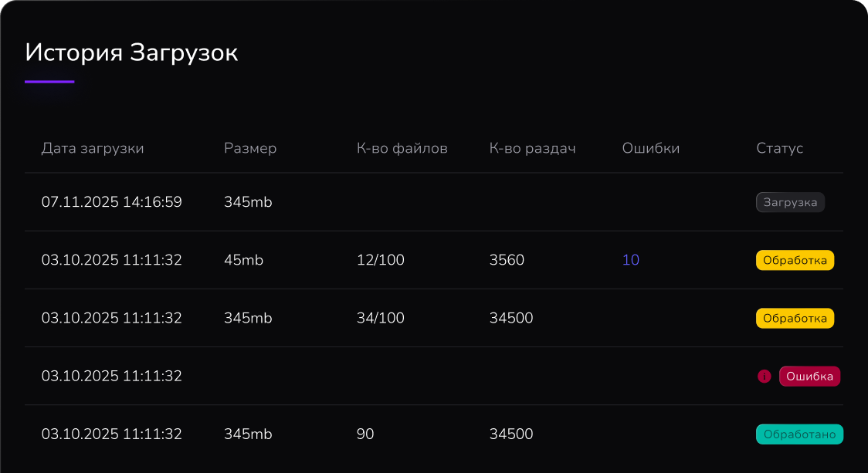The height and width of the screenshot is (473, 868).
Task: Click the К-во раздач column header
Action: pos(533,148)
